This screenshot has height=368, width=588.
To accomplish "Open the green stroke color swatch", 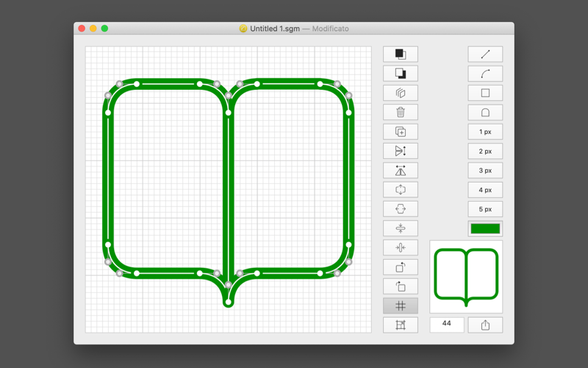I will tap(485, 229).
